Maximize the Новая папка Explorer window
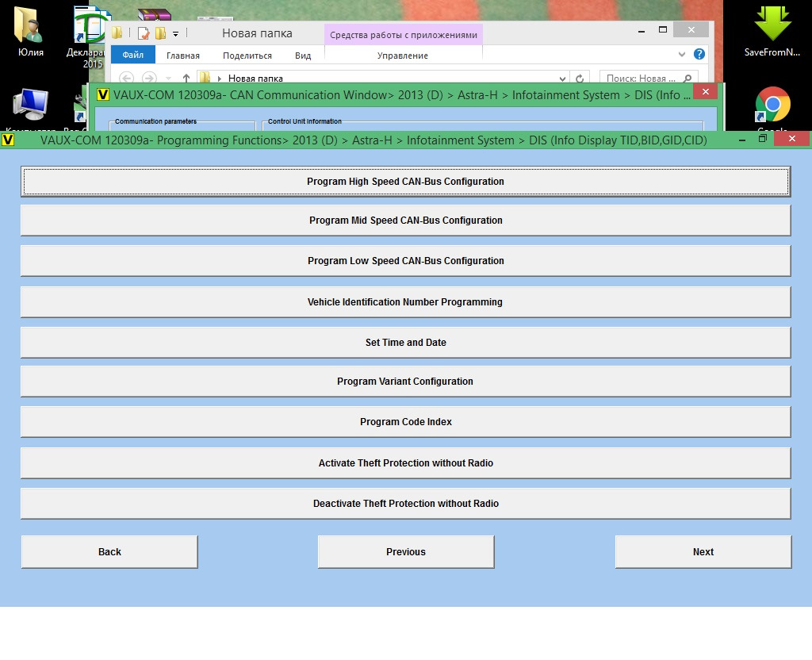 (x=662, y=29)
